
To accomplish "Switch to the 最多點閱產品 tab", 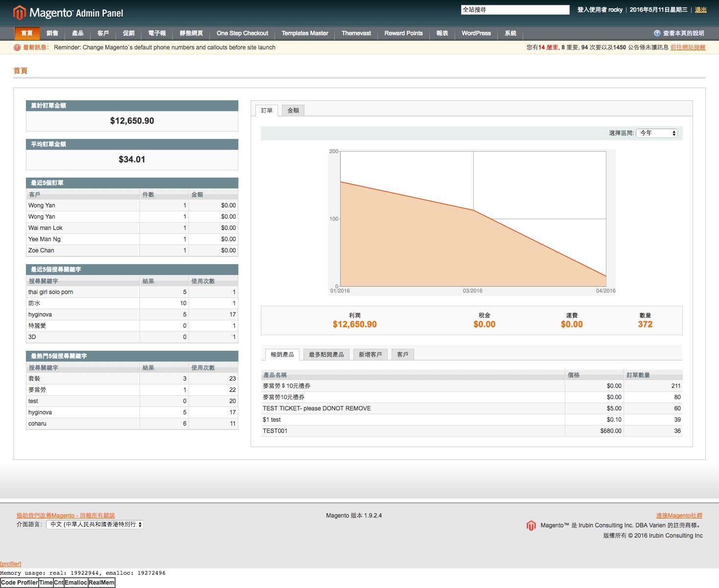I will [326, 355].
